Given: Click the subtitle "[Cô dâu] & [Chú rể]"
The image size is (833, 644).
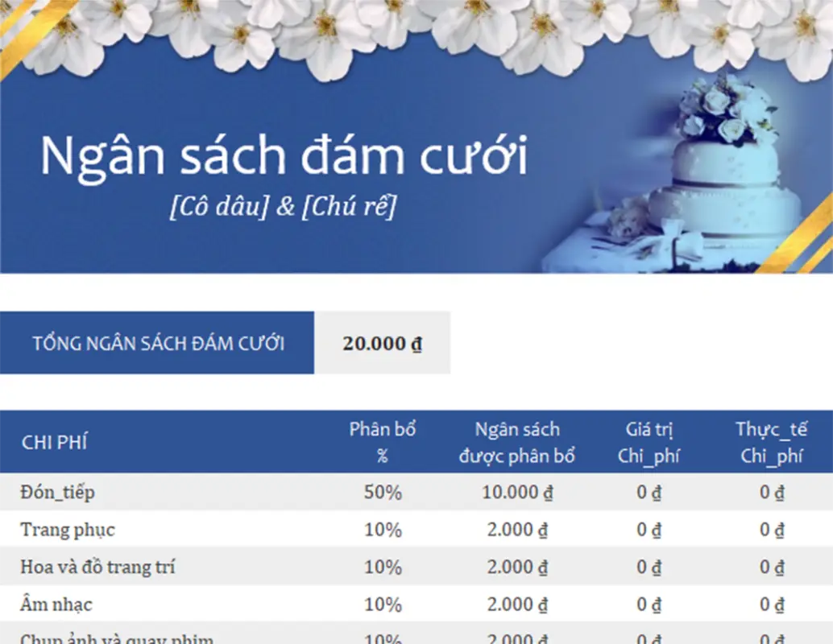Looking at the screenshot, I should 283,207.
